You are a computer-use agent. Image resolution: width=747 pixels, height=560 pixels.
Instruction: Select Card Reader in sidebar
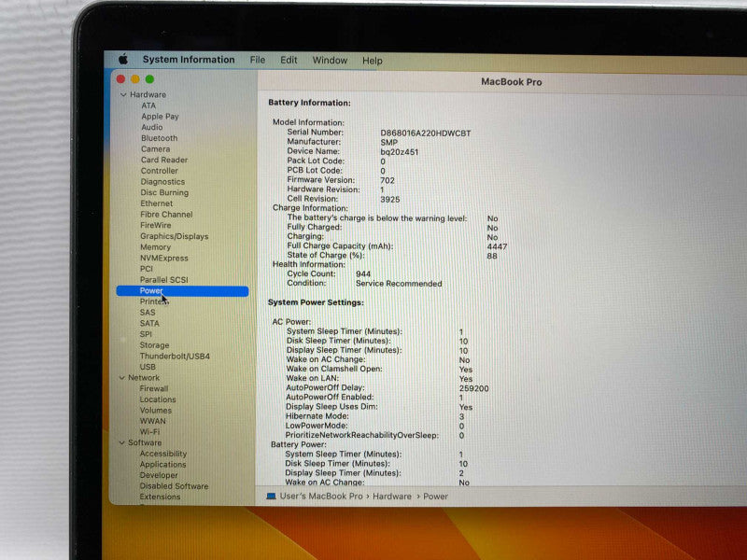164,160
